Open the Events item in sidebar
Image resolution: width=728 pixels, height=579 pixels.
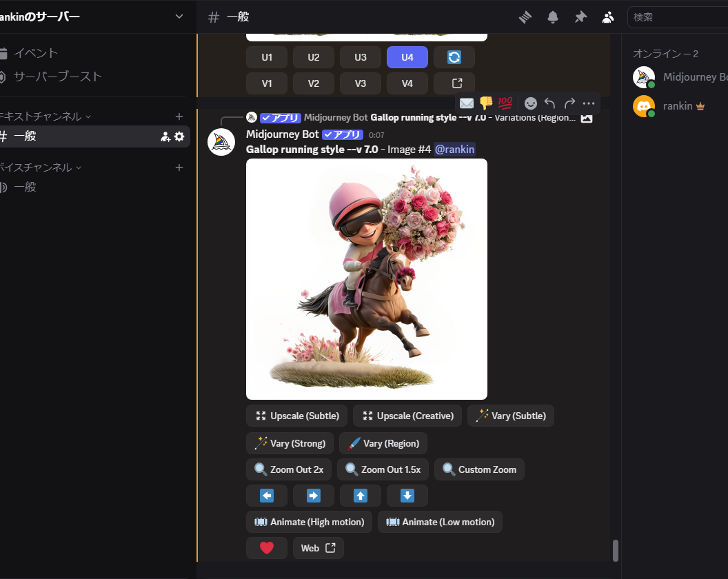[x=36, y=53]
